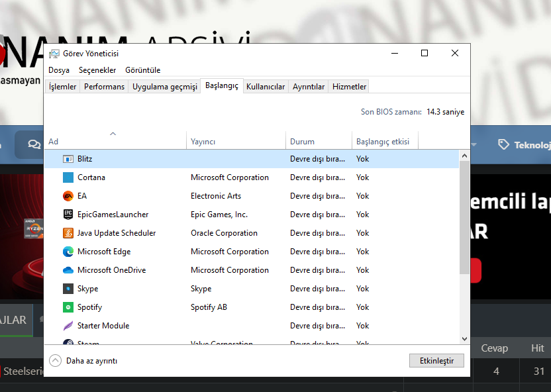551x392 pixels.
Task: Click Hit column header on webpage
Action: click(537, 348)
